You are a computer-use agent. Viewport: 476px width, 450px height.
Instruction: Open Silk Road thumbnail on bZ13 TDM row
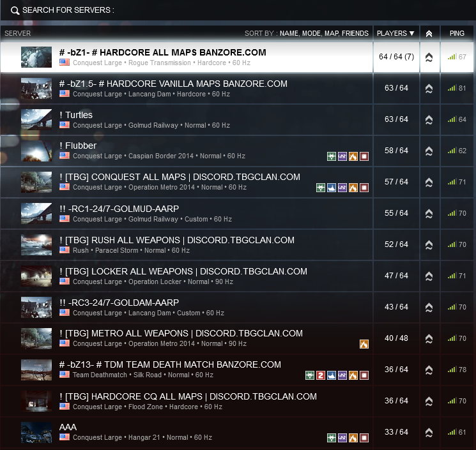coord(36,370)
